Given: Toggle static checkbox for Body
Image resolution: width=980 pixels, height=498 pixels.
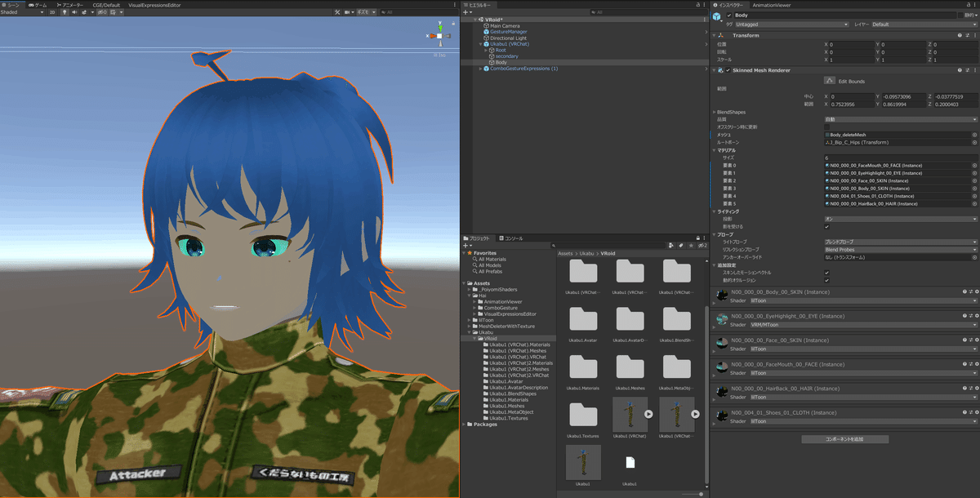Looking at the screenshot, I should (961, 16).
